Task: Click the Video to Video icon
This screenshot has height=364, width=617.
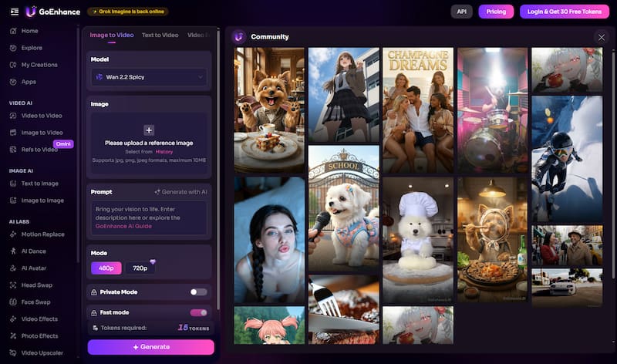Action: click(13, 116)
